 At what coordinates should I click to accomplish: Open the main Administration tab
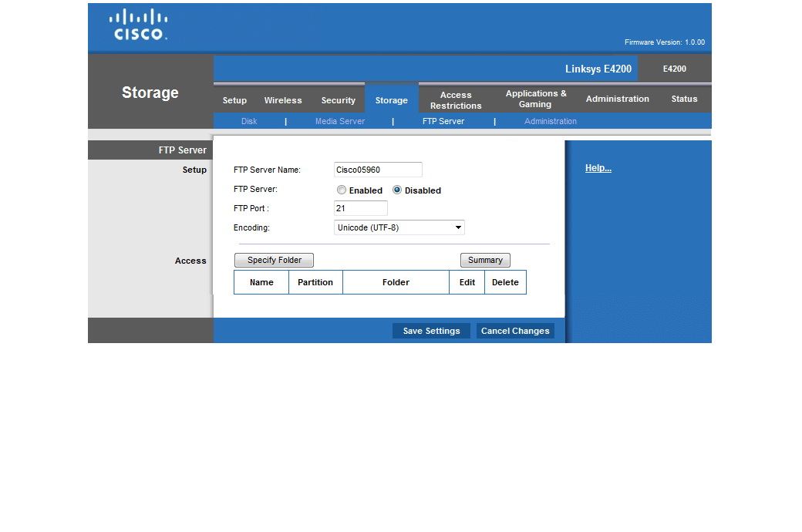pyautogui.click(x=617, y=99)
